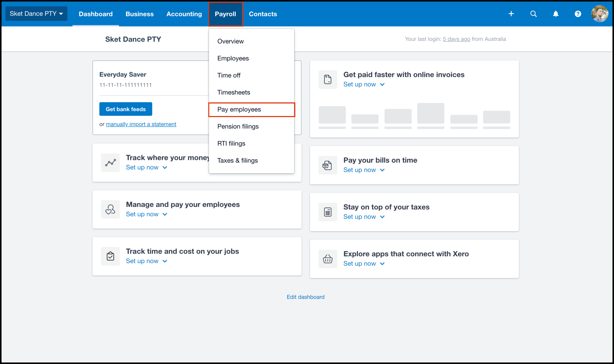Click the Xero apps basket icon
The height and width of the screenshot is (364, 614).
tap(328, 259)
